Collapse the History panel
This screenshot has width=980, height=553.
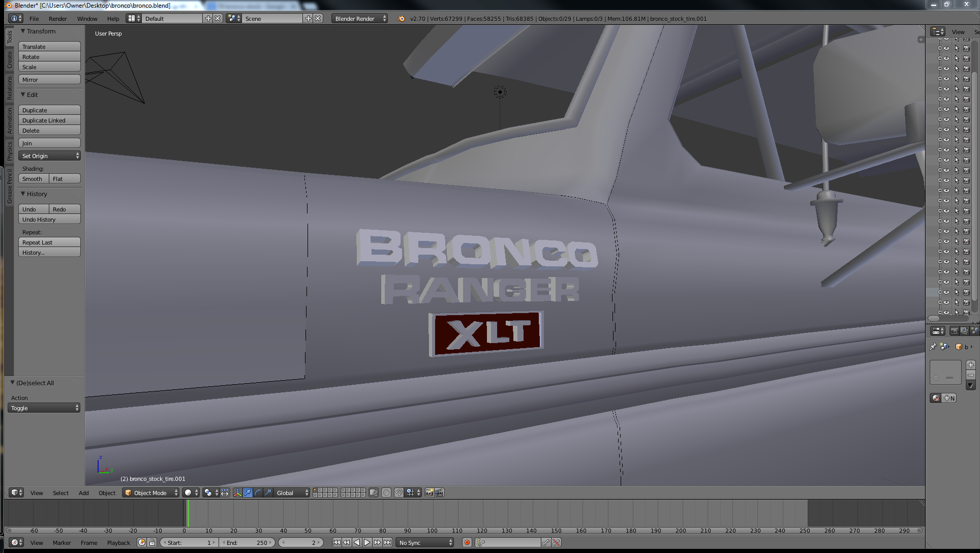point(22,194)
